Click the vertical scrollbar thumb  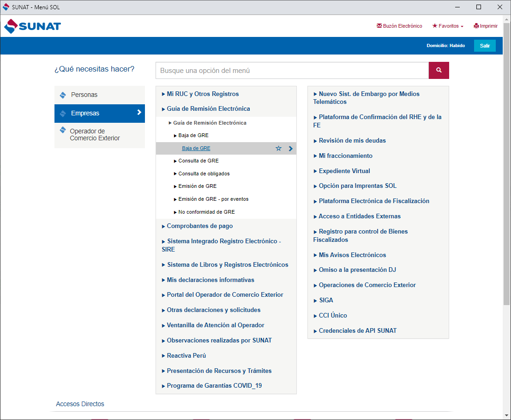tap(506, 163)
